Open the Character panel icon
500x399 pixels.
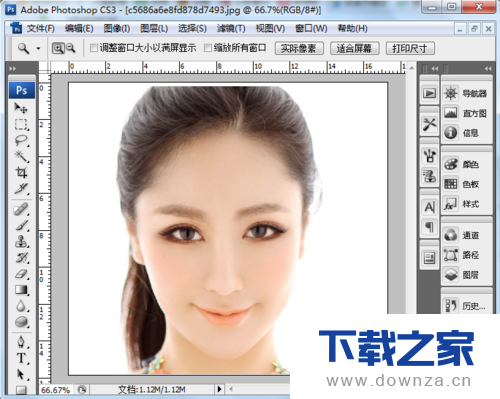coord(429,207)
